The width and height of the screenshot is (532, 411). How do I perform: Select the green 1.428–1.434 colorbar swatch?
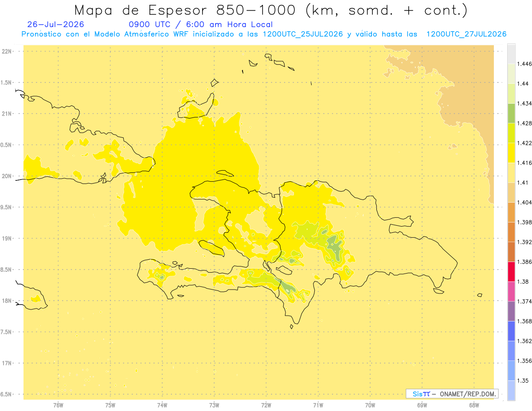[x=511, y=113]
